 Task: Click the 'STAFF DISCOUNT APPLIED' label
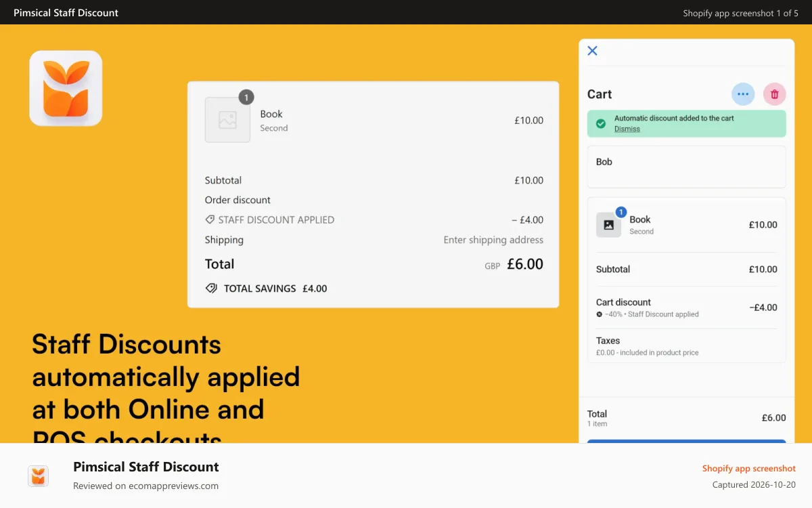tap(276, 219)
